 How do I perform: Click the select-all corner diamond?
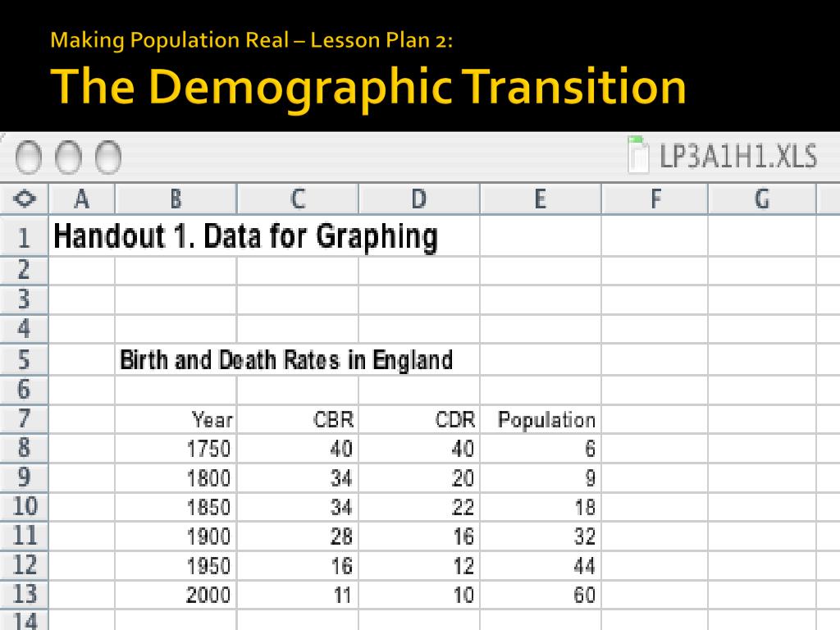[x=24, y=199]
